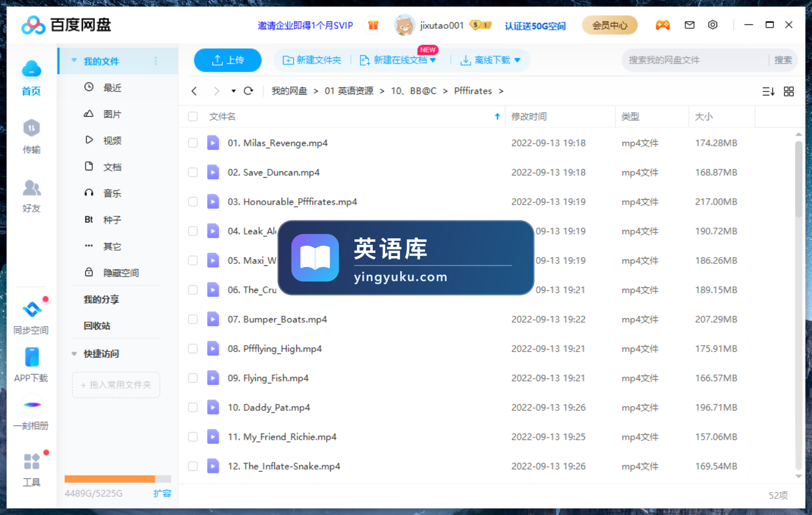Click the file icon of 07. Bumper_Boats.mp4
The width and height of the screenshot is (812, 515).
[213, 319]
